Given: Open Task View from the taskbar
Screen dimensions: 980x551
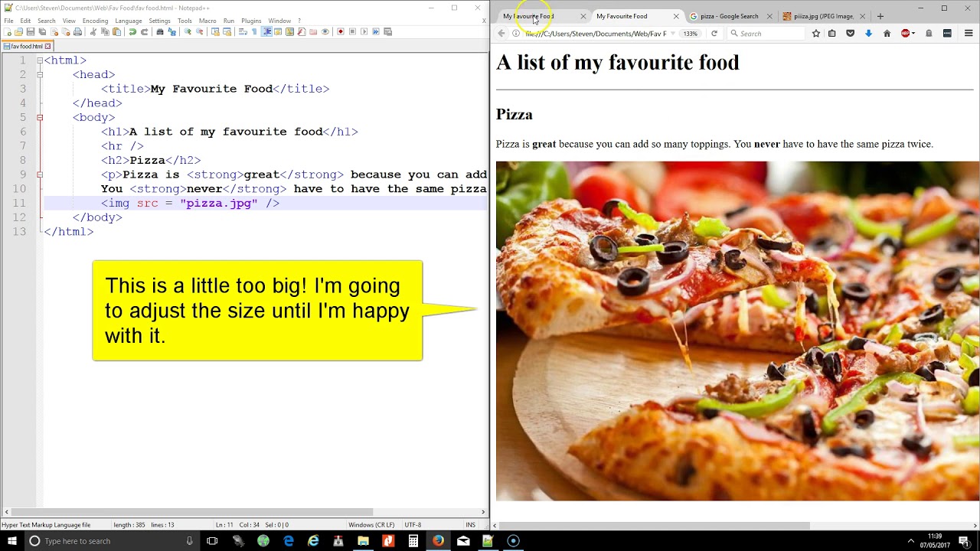Looking at the screenshot, I should (x=212, y=541).
